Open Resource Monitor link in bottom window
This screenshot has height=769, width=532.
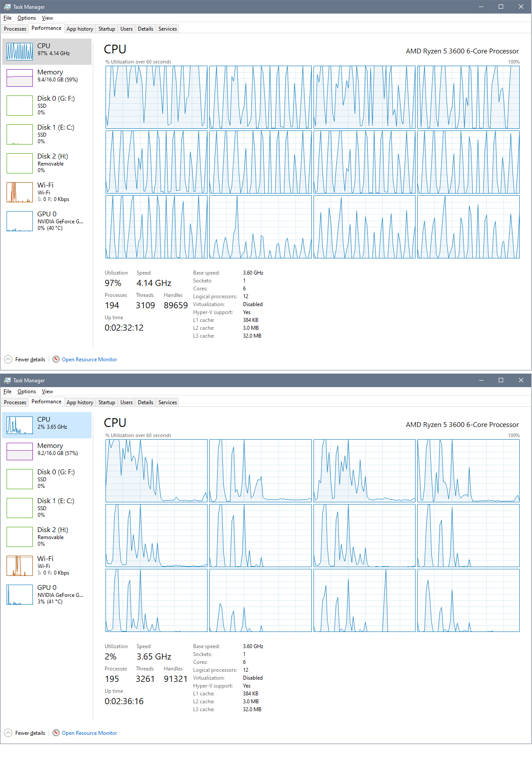tap(89, 733)
